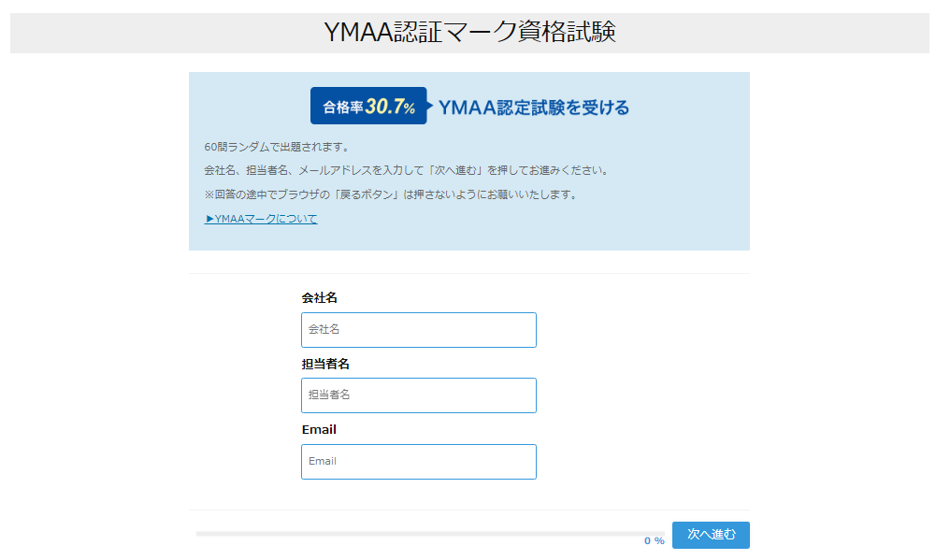Click the progress bar showing 0 %
This screenshot has width=936, height=560.
point(430,534)
